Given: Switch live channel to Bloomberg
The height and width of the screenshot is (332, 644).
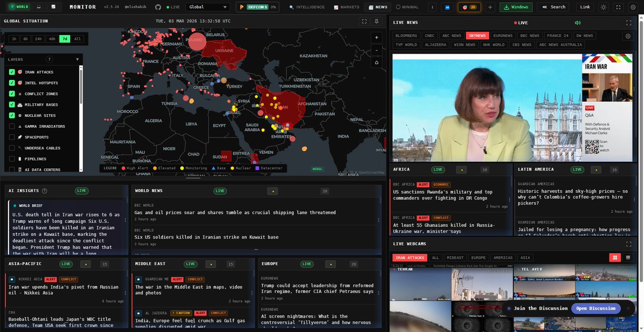Looking at the screenshot, I should coord(406,36).
